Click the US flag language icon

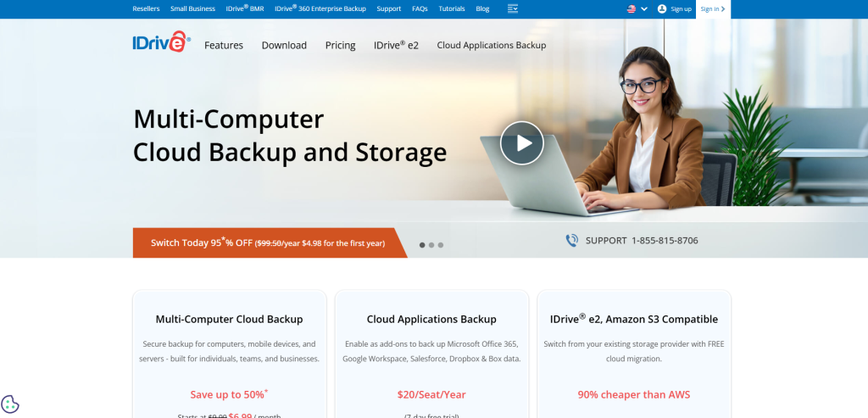(x=632, y=8)
